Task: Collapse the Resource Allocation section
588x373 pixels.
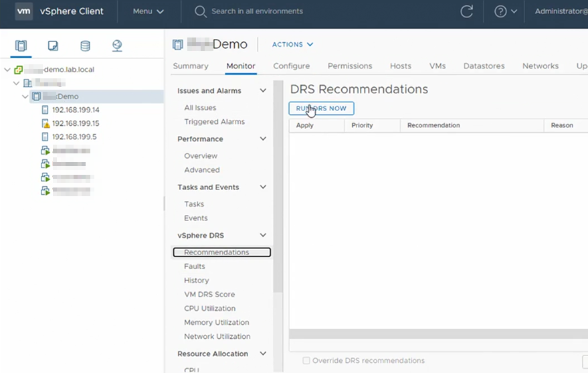Action: click(264, 354)
